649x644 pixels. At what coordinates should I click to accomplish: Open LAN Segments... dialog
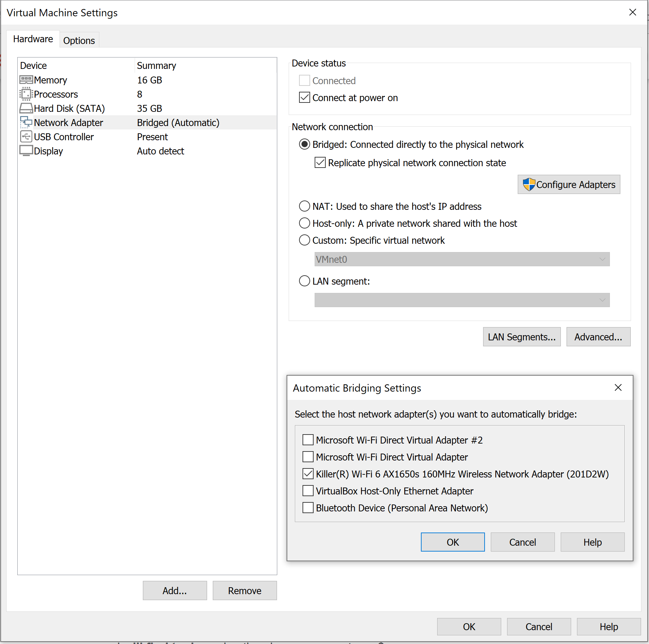pos(522,337)
